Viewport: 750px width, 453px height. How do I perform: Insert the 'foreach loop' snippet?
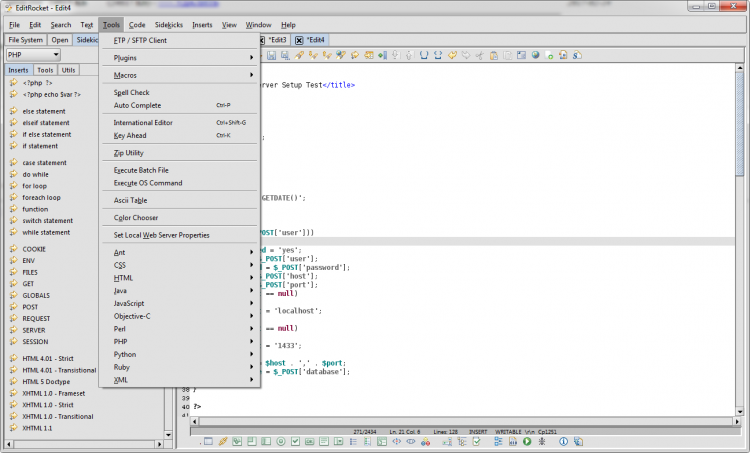[41, 198]
